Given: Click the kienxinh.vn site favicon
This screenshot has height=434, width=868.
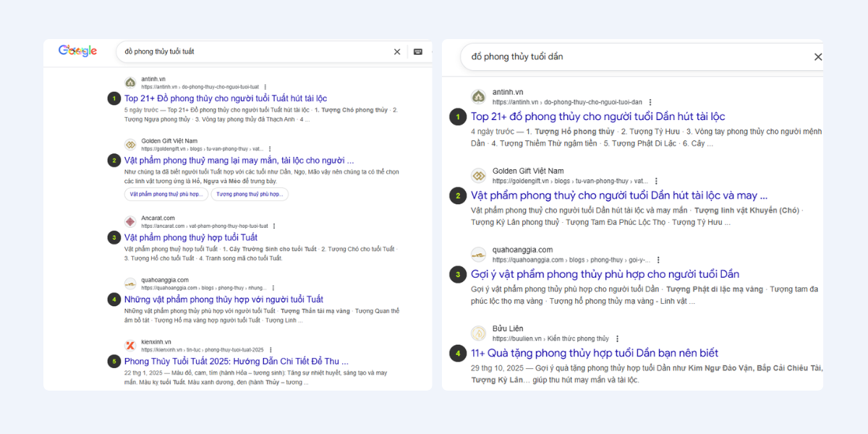Looking at the screenshot, I should pos(130,346).
